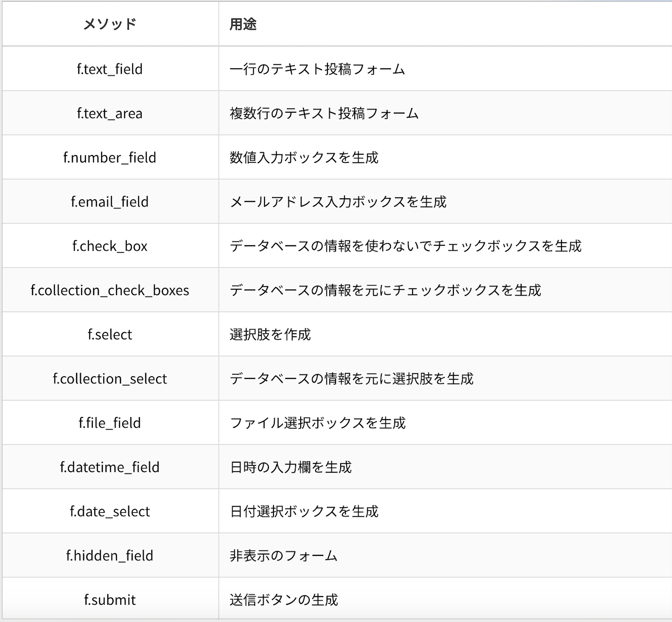Click f.collection_check_boxes in the table
Image resolution: width=672 pixels, height=622 pixels.
point(110,290)
